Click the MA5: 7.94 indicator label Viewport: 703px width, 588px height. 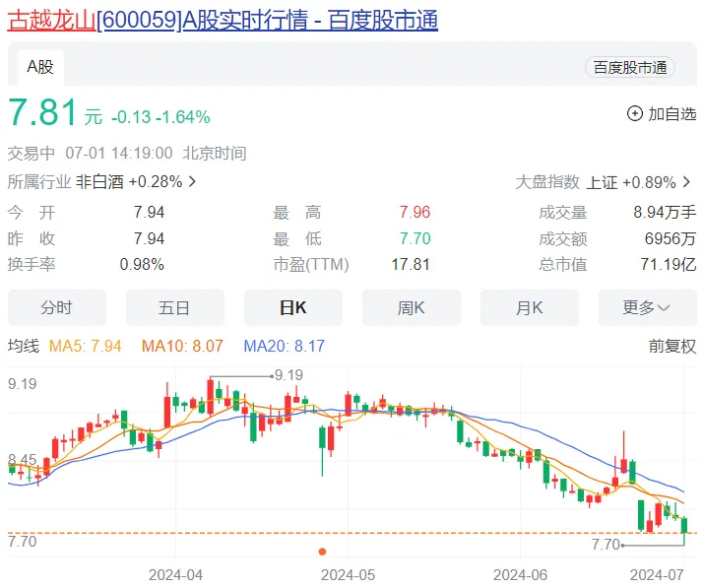(x=86, y=346)
